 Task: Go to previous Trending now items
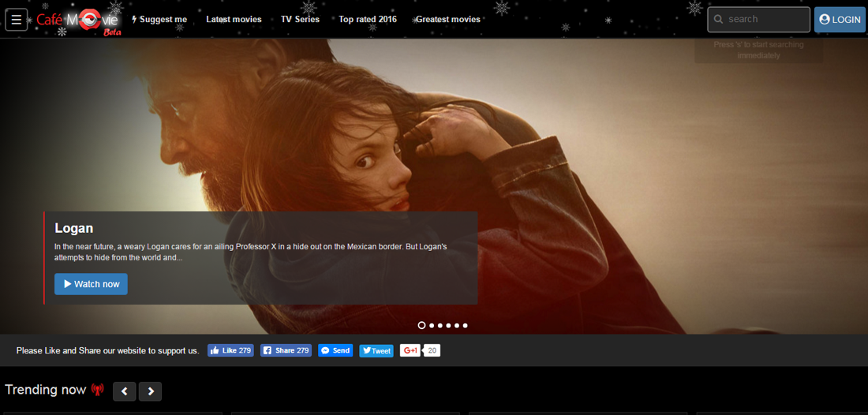pyautogui.click(x=125, y=391)
